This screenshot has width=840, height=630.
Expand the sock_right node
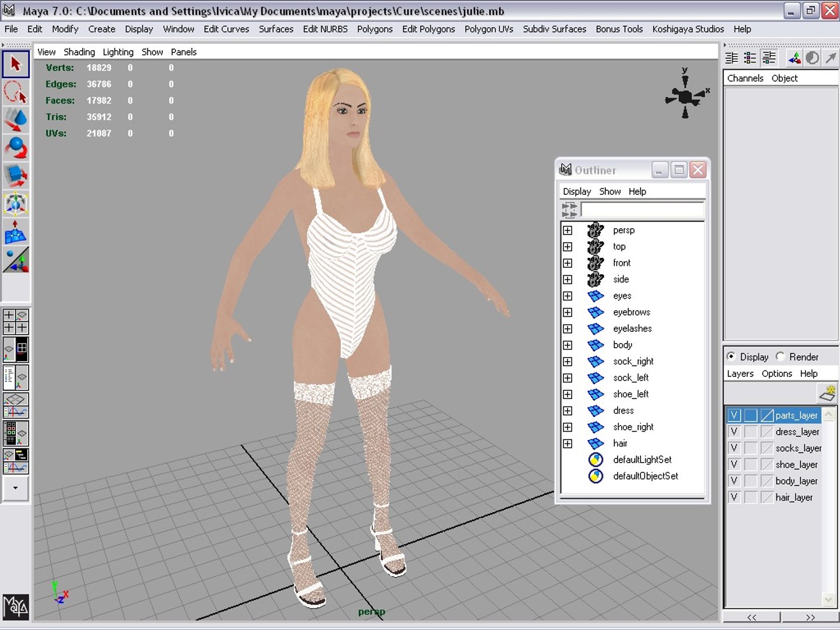coord(568,361)
